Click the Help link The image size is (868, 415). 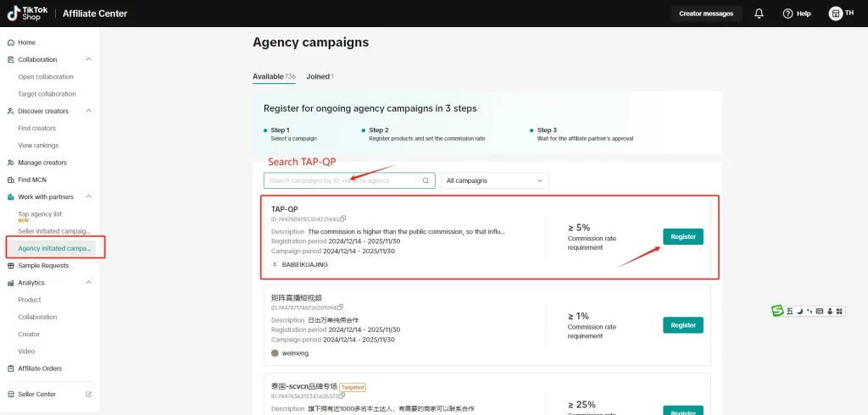[804, 14]
